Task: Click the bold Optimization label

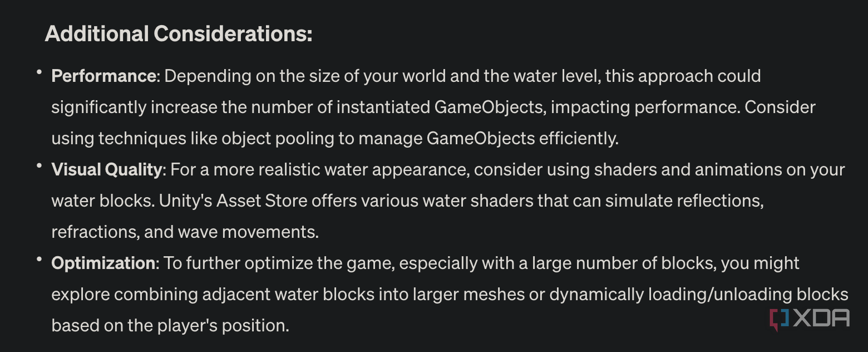Action: (103, 263)
